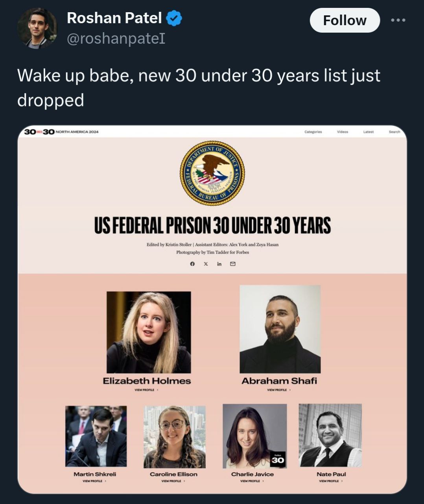Click the Forbes 30 badge on Charlie Javice photo

click(x=277, y=460)
